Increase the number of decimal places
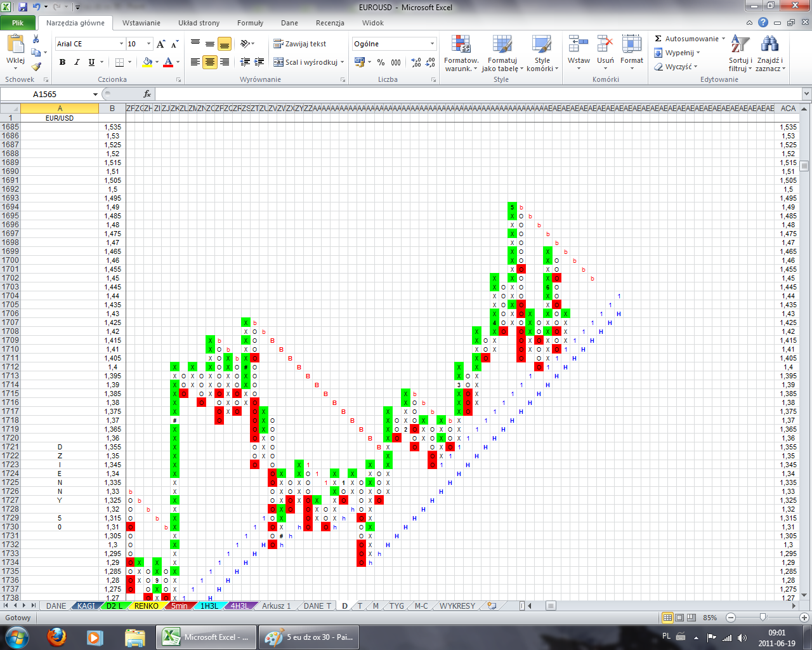This screenshot has height=650, width=812. point(416,62)
